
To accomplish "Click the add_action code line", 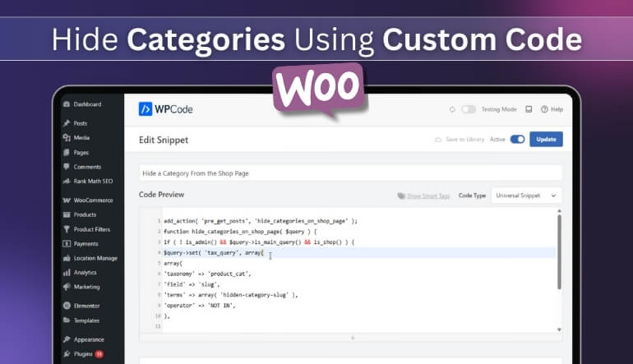I will click(x=261, y=221).
